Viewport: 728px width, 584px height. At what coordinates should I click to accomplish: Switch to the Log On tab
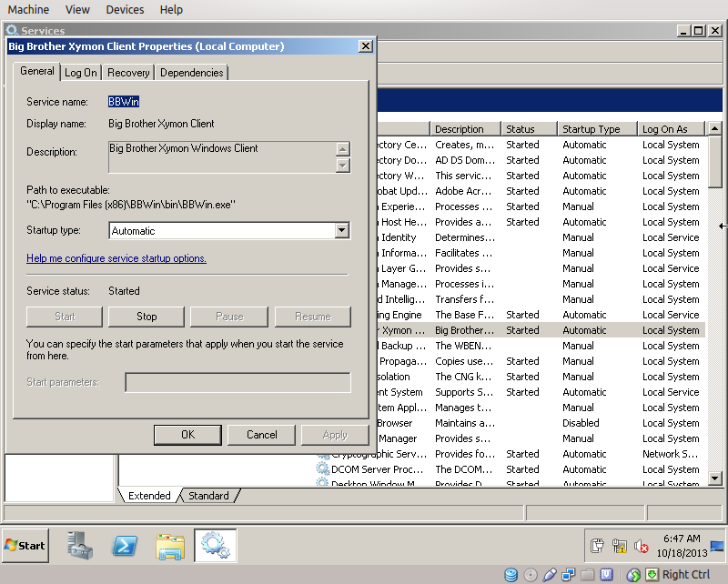coord(81,73)
